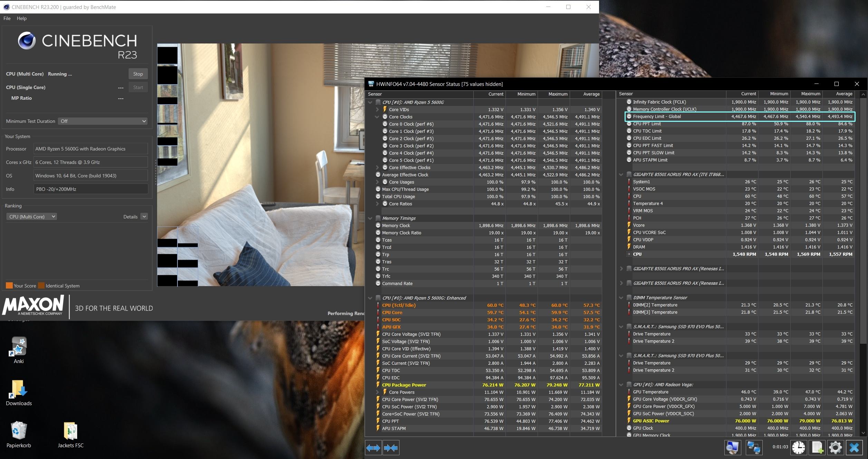
Task: Start logging with HWiNFO document plus icon
Action: 817,448
